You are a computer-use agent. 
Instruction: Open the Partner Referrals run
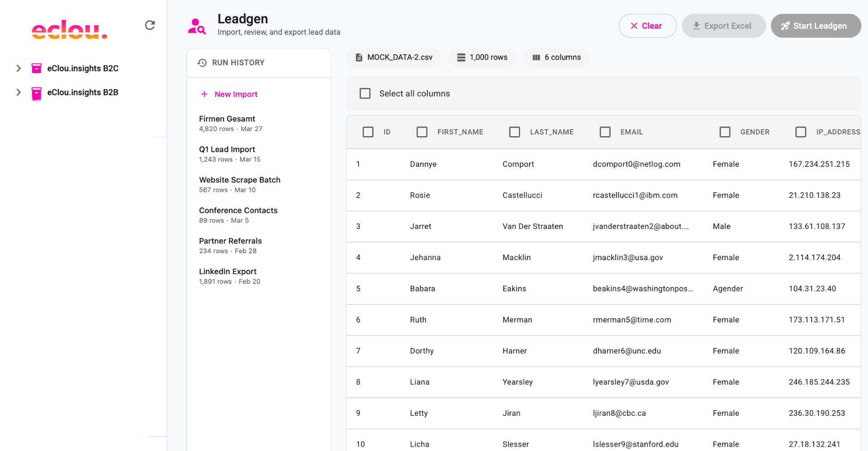coord(259,246)
